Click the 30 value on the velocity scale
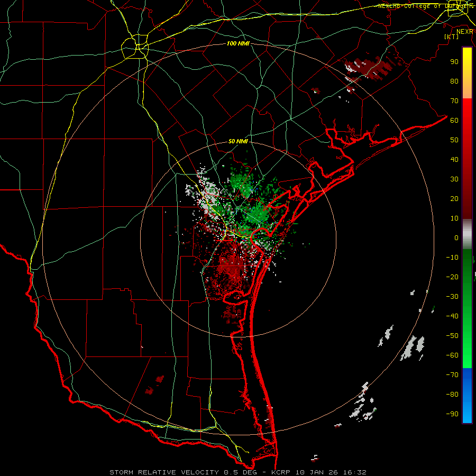476x476 pixels. [454, 179]
